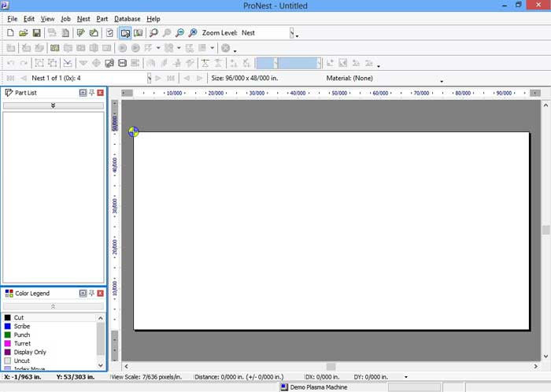Click the yellow-blue origin marker on the nest
The height and width of the screenshot is (392, 551).
tap(134, 131)
